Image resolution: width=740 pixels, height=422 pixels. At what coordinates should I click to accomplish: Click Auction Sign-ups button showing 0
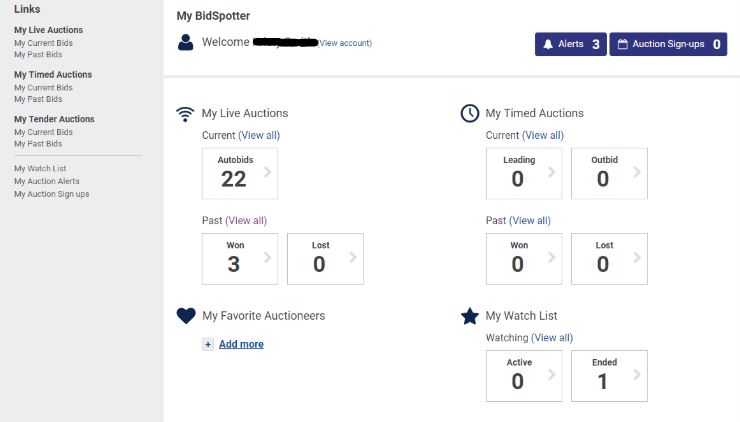[668, 44]
